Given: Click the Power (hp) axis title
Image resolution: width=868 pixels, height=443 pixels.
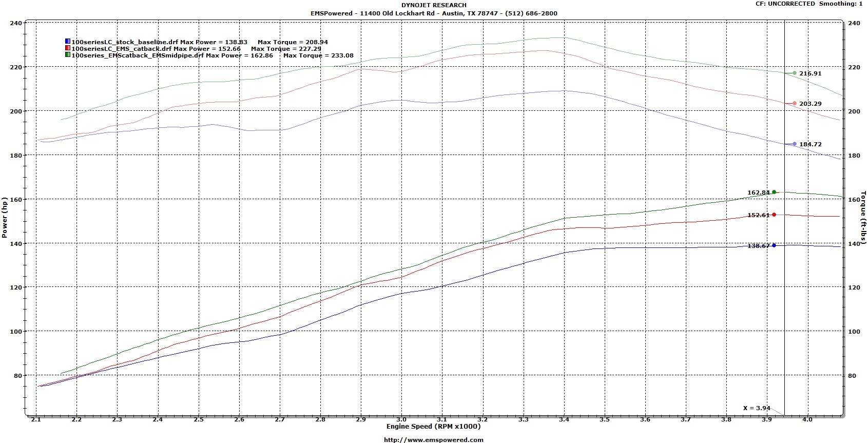Looking at the screenshot, I should coord(5,217).
